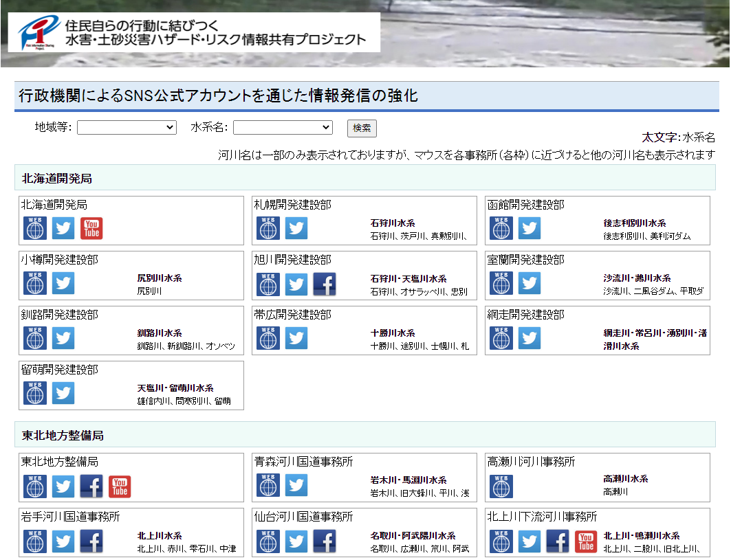
Task: Click the project logo banner at top
Action: pos(194,32)
